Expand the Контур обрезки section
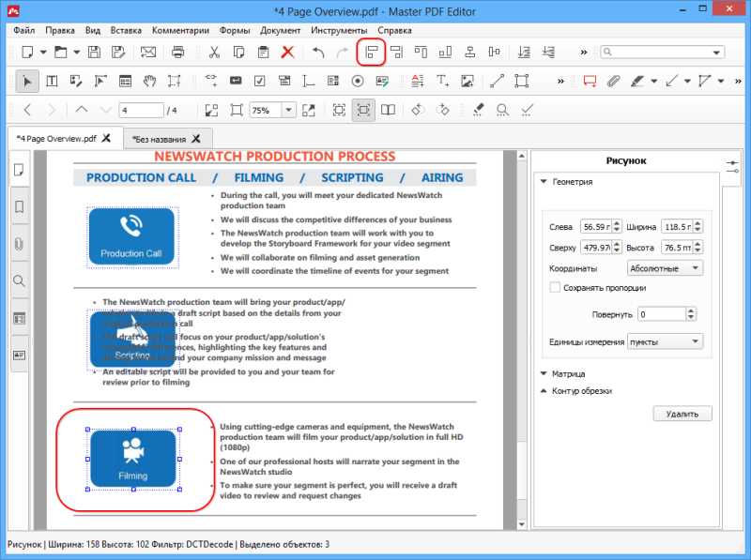Screen dimensions: 751x560 click(x=544, y=390)
